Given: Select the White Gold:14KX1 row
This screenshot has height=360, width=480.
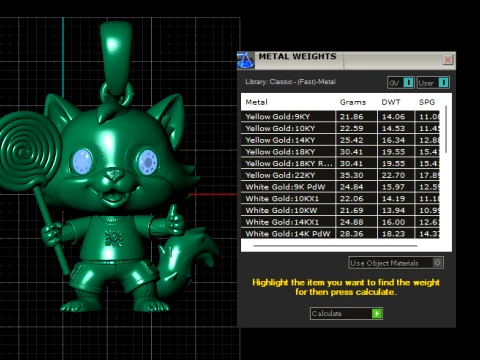Looking at the screenshot, I should [340, 222].
